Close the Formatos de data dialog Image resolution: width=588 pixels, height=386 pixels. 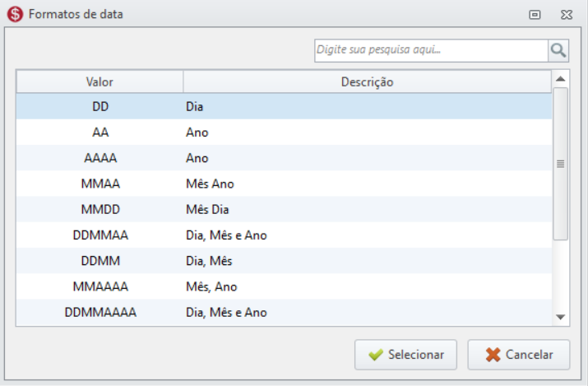(567, 14)
